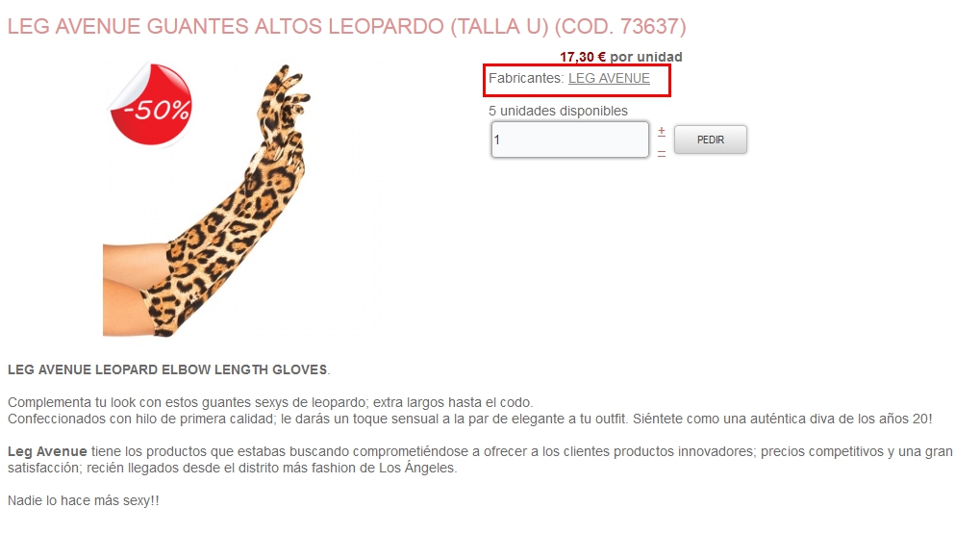The height and width of the screenshot is (534, 980).
Task: Click the plus sign to increase quantity
Action: (662, 131)
